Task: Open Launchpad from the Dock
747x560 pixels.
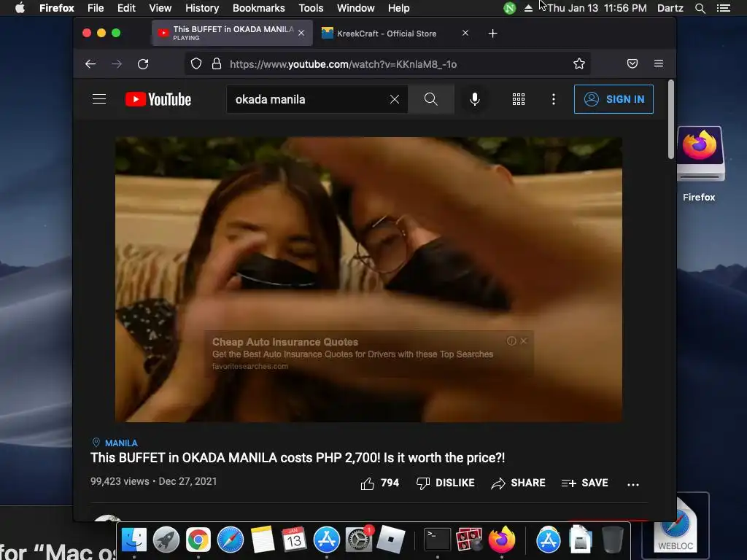Action: (x=166, y=540)
